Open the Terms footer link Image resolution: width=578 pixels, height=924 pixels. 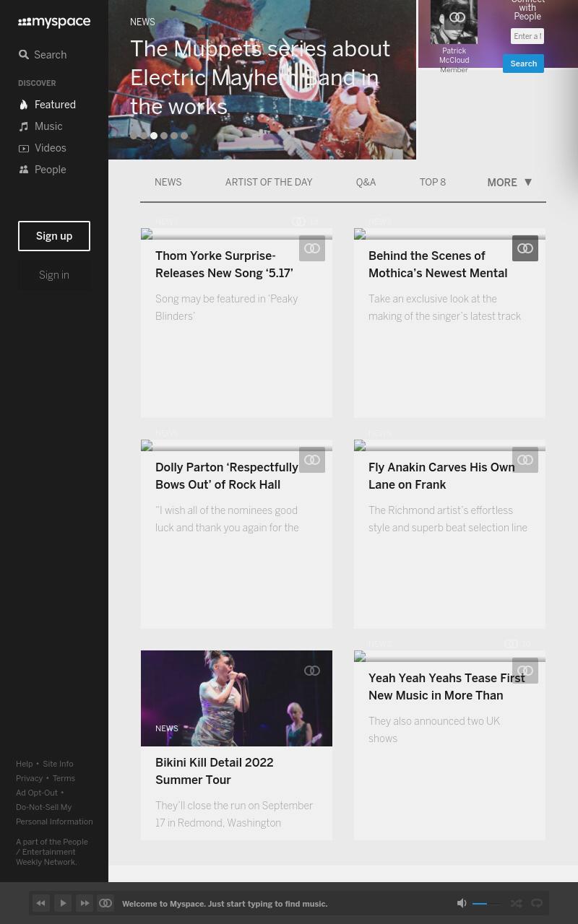(64, 778)
